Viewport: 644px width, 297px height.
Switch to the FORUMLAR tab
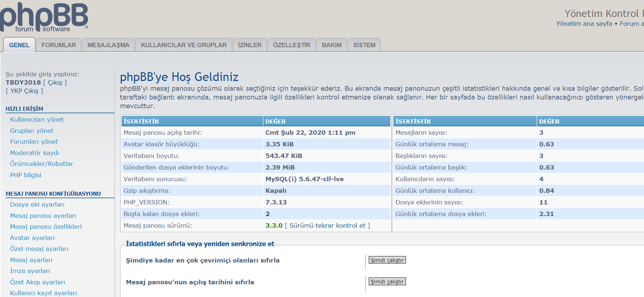pos(59,45)
